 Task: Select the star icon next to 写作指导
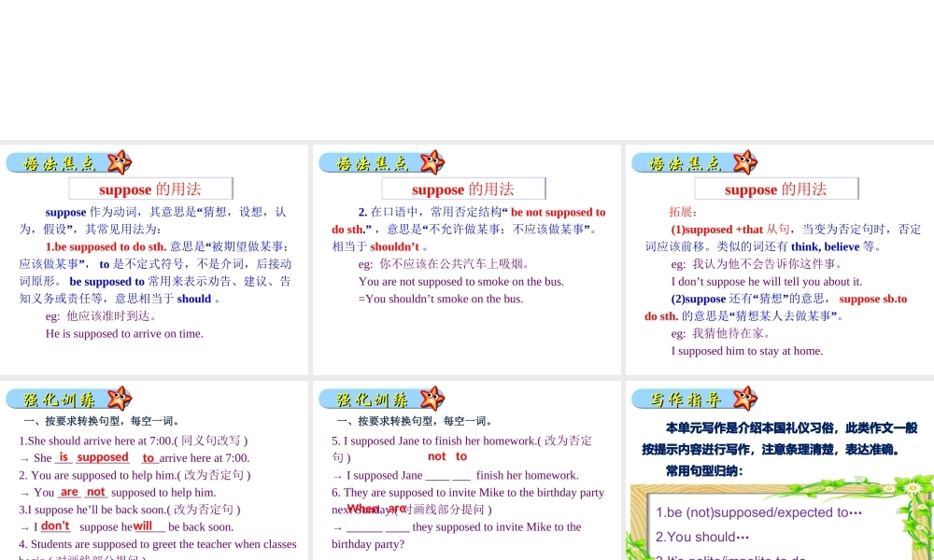[x=745, y=399]
